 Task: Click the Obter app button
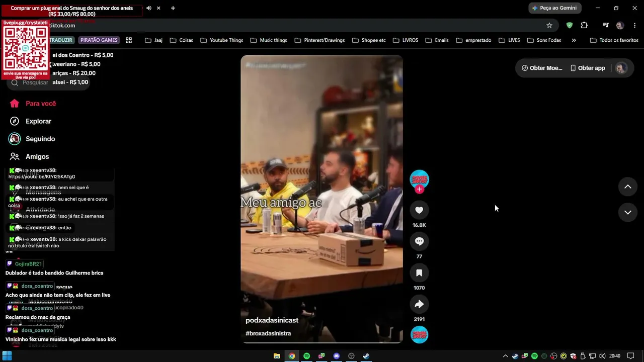pos(588,68)
